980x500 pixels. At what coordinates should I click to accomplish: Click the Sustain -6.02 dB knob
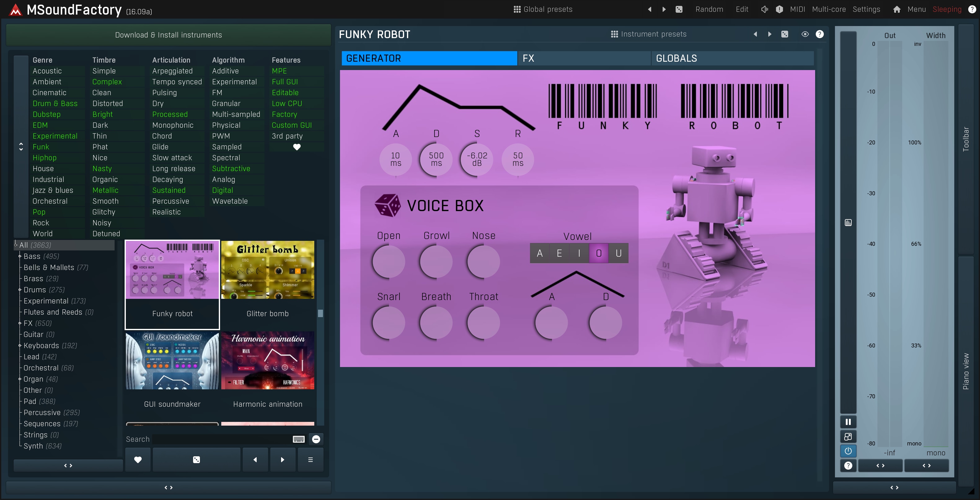tap(477, 159)
